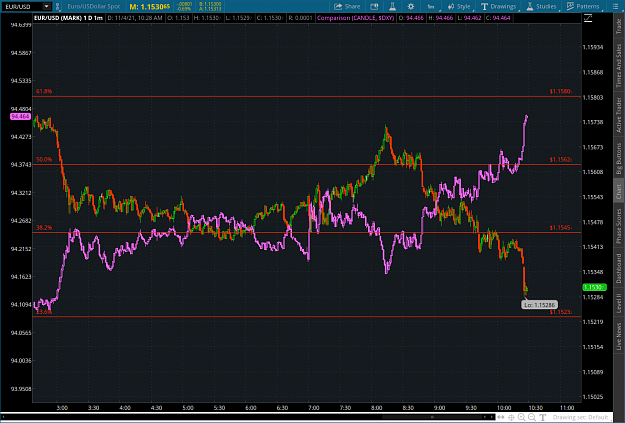Open the hamburger menu at top right
This screenshot has height=423, width=625.
(615, 6)
